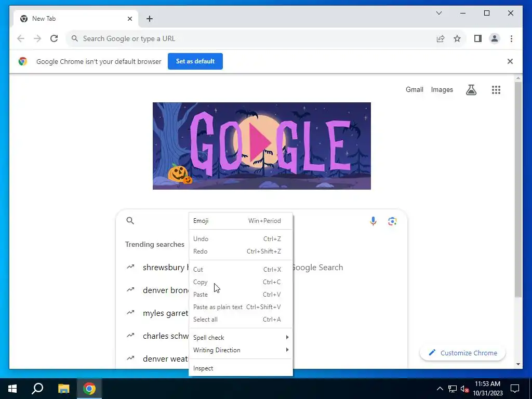This screenshot has height=399, width=532.
Task: Open the taskbar clock and date
Action: [488, 389]
